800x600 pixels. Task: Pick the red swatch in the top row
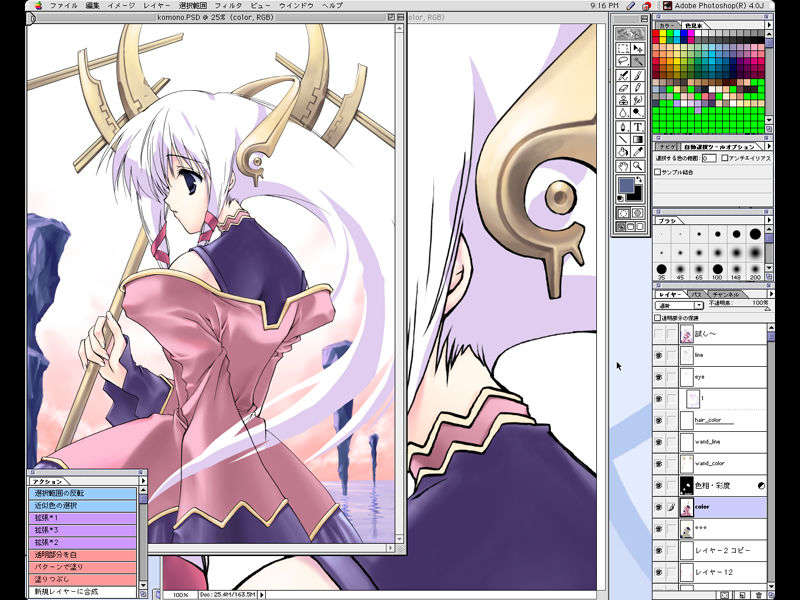[x=658, y=33]
